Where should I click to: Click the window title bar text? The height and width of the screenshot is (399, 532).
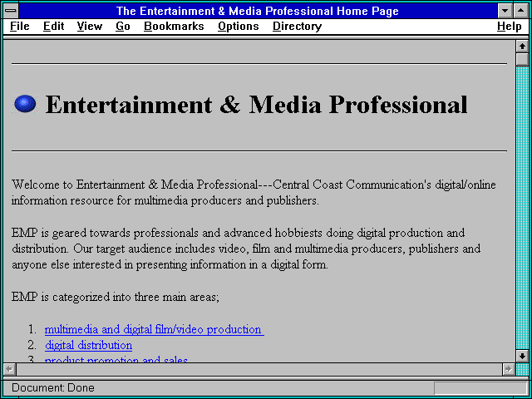click(258, 11)
